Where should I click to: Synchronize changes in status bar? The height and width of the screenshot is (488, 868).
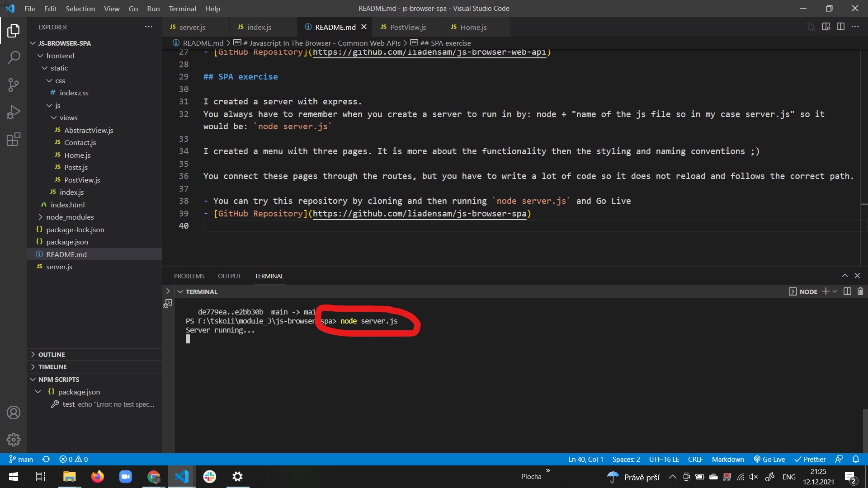click(46, 459)
